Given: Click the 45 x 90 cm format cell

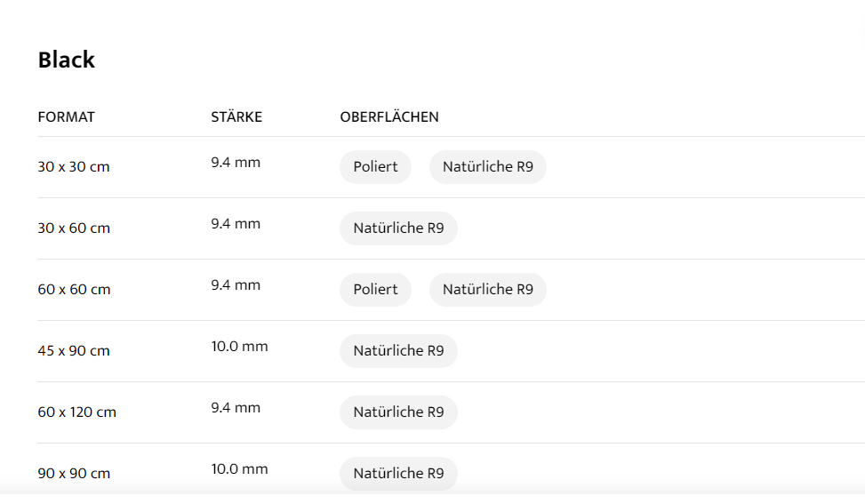Looking at the screenshot, I should 74,351.
